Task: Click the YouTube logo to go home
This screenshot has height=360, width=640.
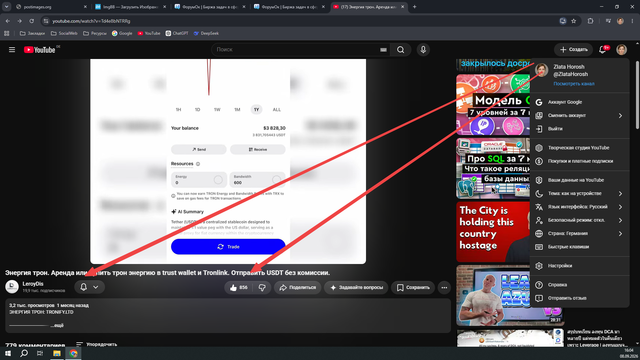Action: (x=40, y=50)
